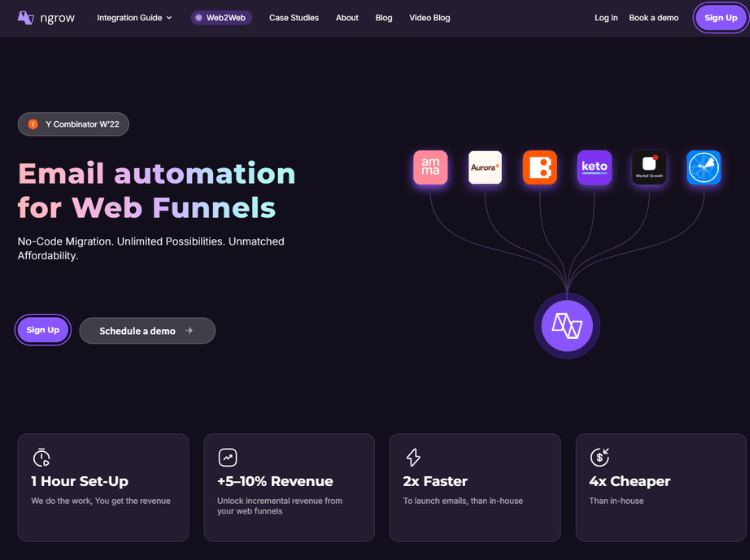Go to Case Studies
Image resolution: width=750 pixels, height=560 pixels.
[x=294, y=18]
